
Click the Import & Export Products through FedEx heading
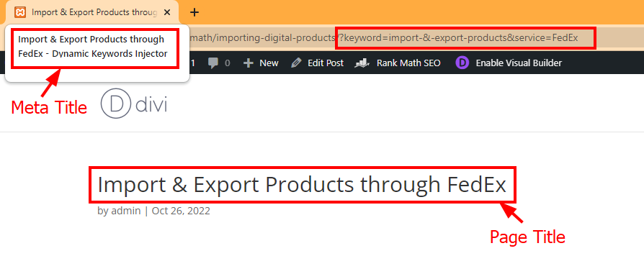302,185
